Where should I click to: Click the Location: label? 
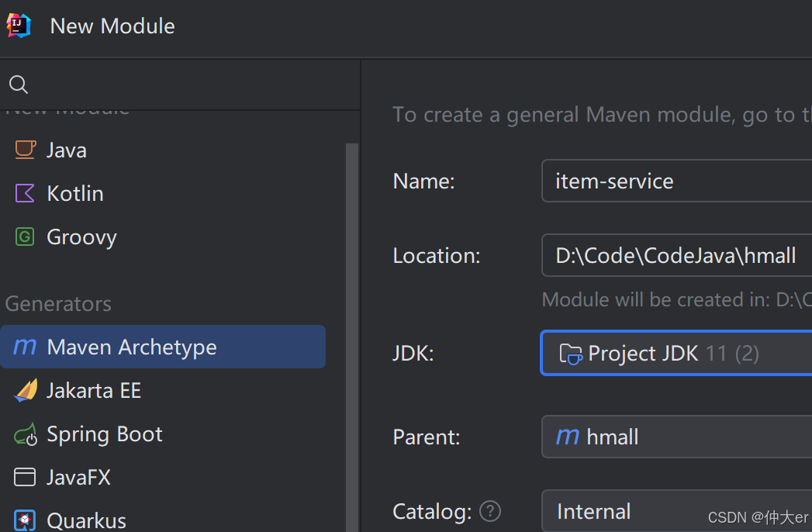click(x=437, y=256)
